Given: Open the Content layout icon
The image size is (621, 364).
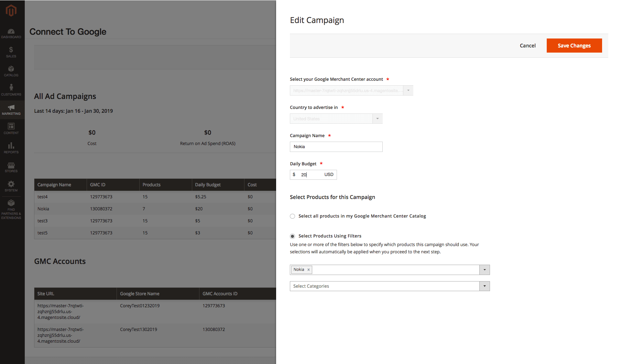Looking at the screenshot, I should coord(11,126).
